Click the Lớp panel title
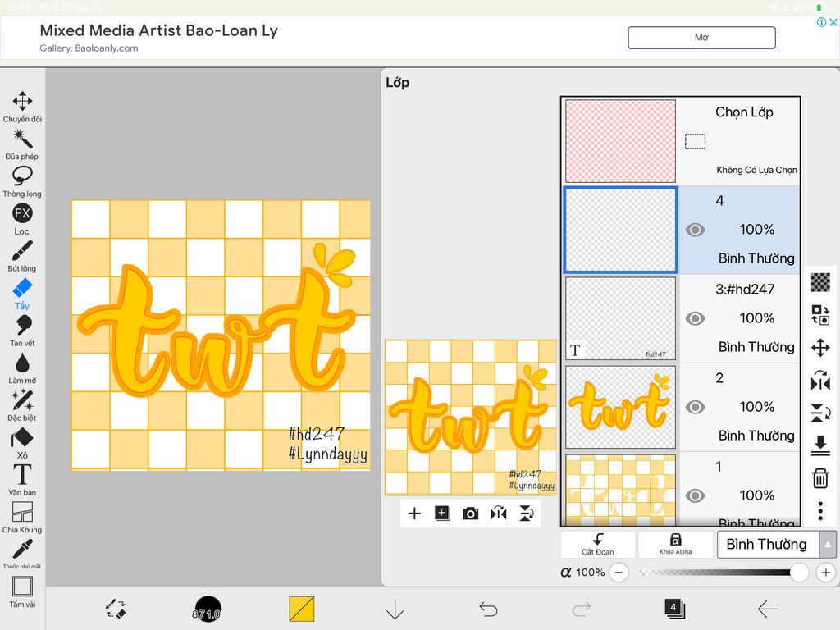This screenshot has height=630, width=840. [x=398, y=83]
